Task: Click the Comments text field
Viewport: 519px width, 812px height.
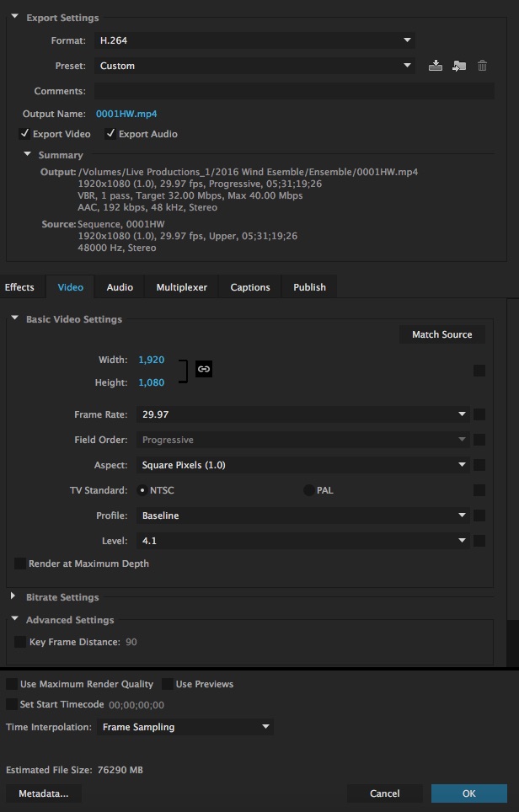Action: 292,91
